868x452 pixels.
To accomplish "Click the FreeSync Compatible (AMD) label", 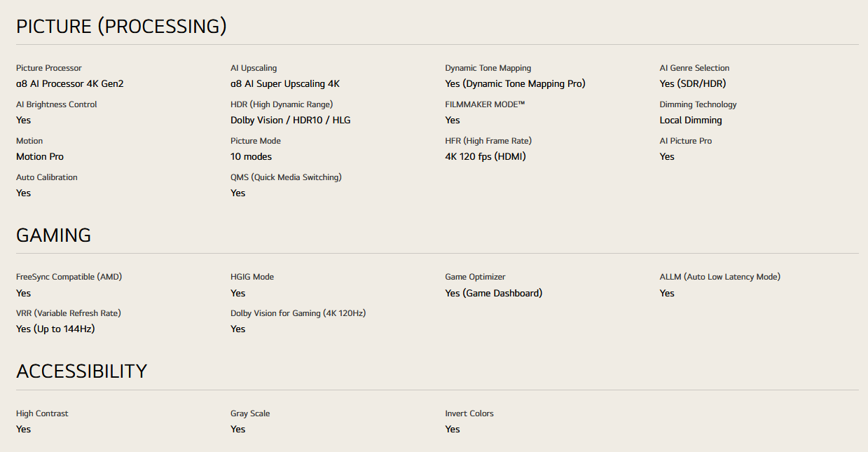I will click(69, 277).
